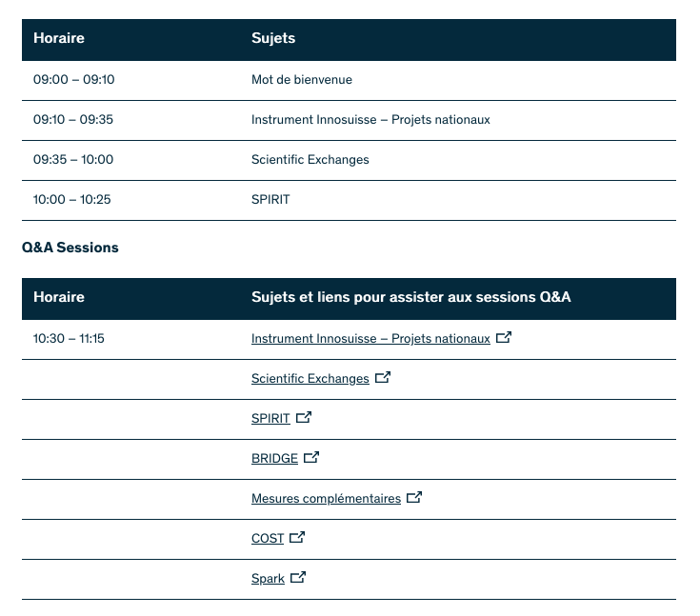Select the Mot de bienvenue row text

(x=302, y=80)
